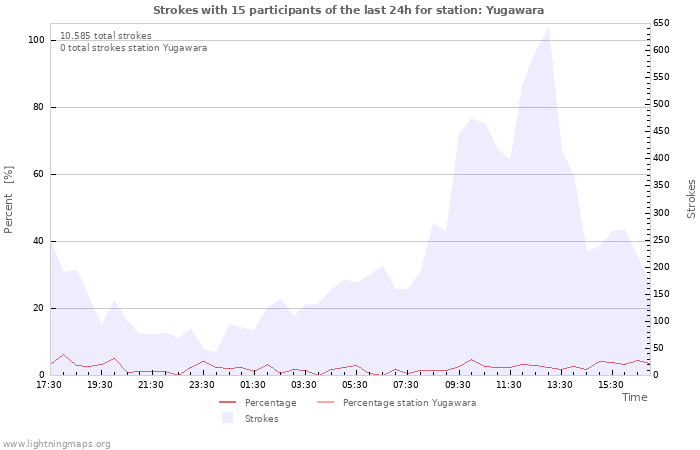Click the Strokes legend color swatch
The image size is (700, 450).
click(x=227, y=418)
